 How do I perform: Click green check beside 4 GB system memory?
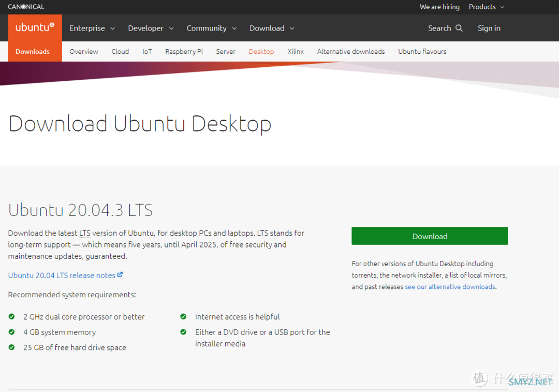click(x=12, y=332)
